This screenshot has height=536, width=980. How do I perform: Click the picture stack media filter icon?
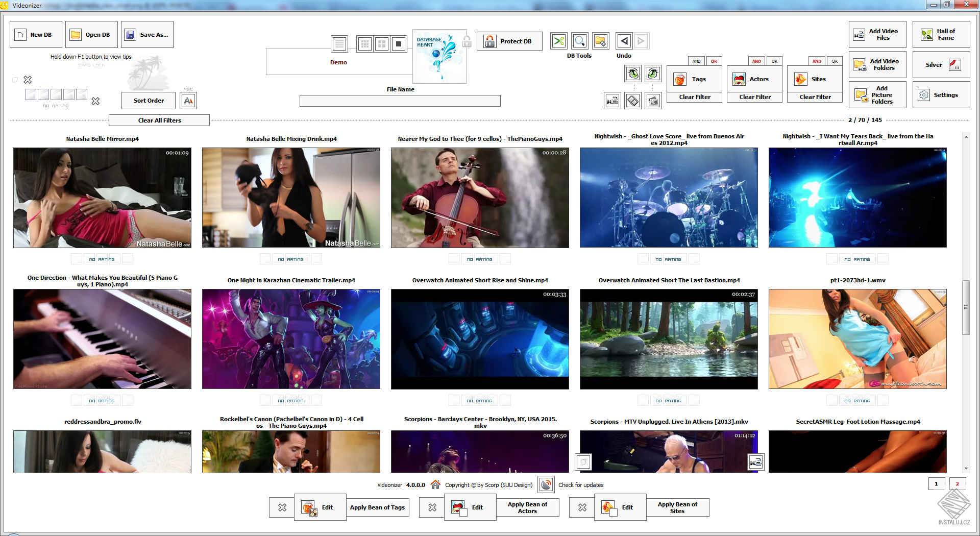pyautogui.click(x=654, y=101)
